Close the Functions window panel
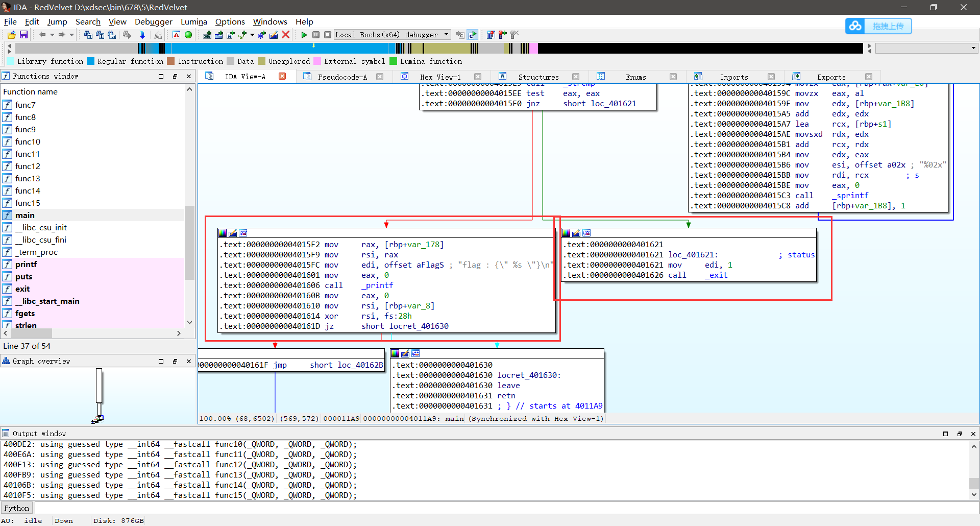The width and height of the screenshot is (980, 526). (188, 76)
